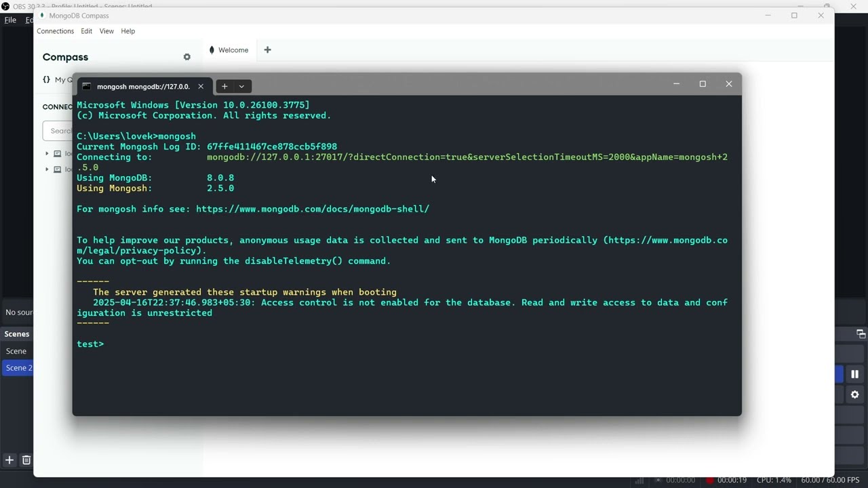Screen dimensions: 868x488
Task: Open Compass settings gear icon
Action: [x=187, y=57]
